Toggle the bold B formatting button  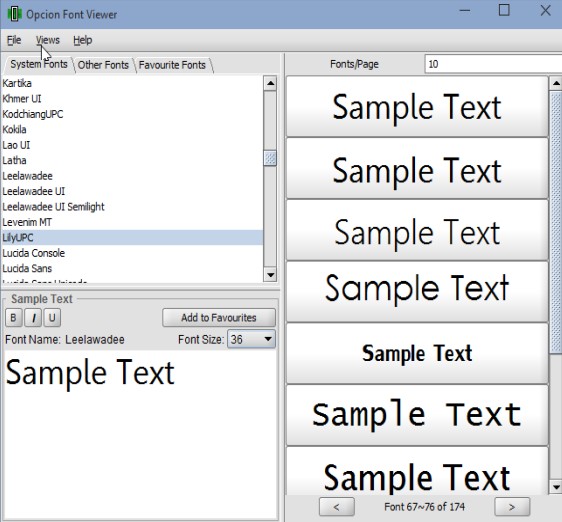14,318
